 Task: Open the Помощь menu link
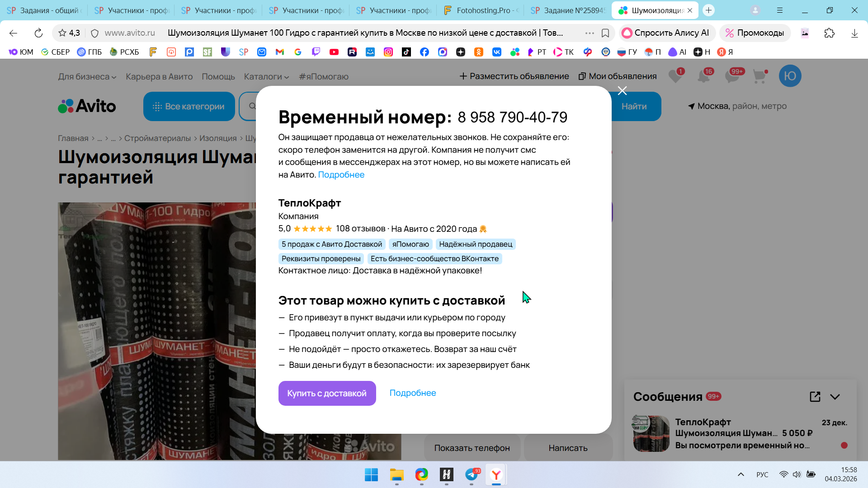(218, 77)
